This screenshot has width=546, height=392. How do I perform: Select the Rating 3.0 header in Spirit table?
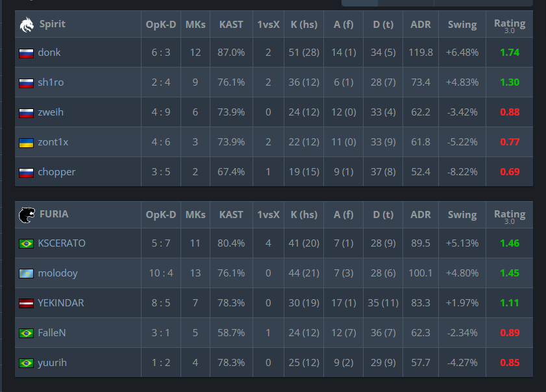pyautogui.click(x=510, y=25)
